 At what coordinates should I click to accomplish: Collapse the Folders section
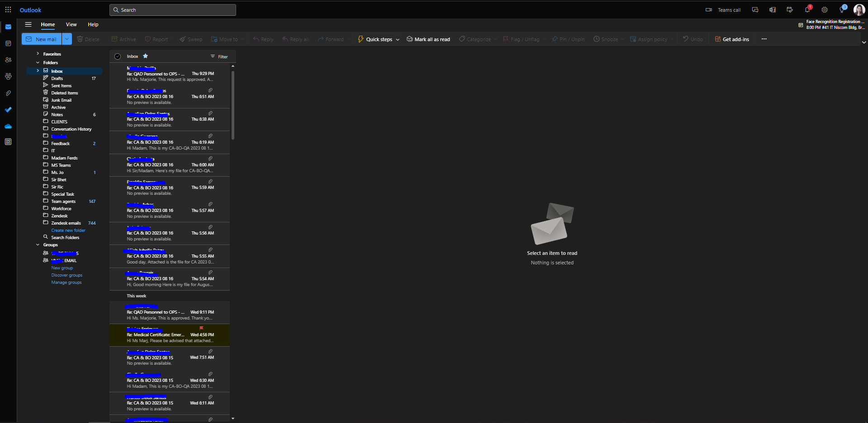coord(38,62)
